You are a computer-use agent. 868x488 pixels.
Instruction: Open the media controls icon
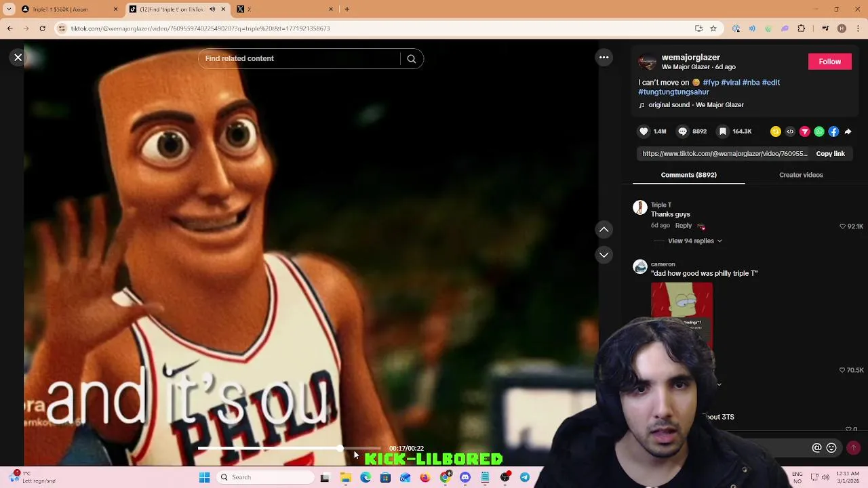[x=825, y=28]
